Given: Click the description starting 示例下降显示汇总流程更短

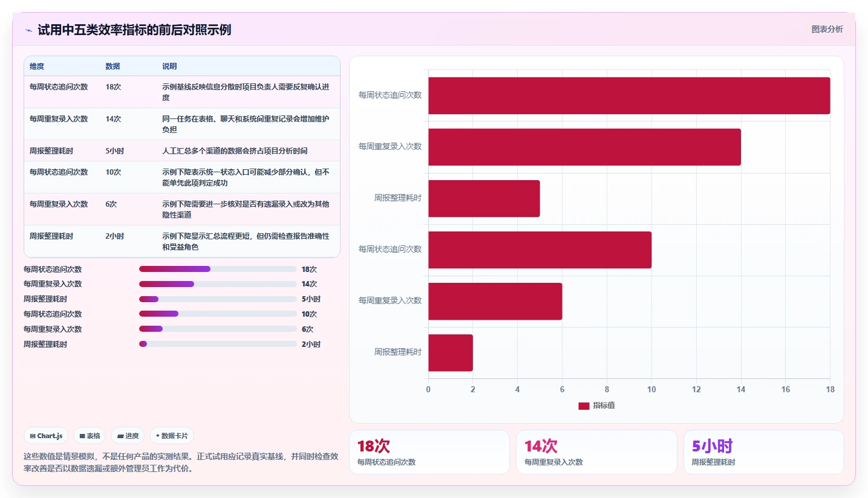Looking at the screenshot, I should pos(246,242).
